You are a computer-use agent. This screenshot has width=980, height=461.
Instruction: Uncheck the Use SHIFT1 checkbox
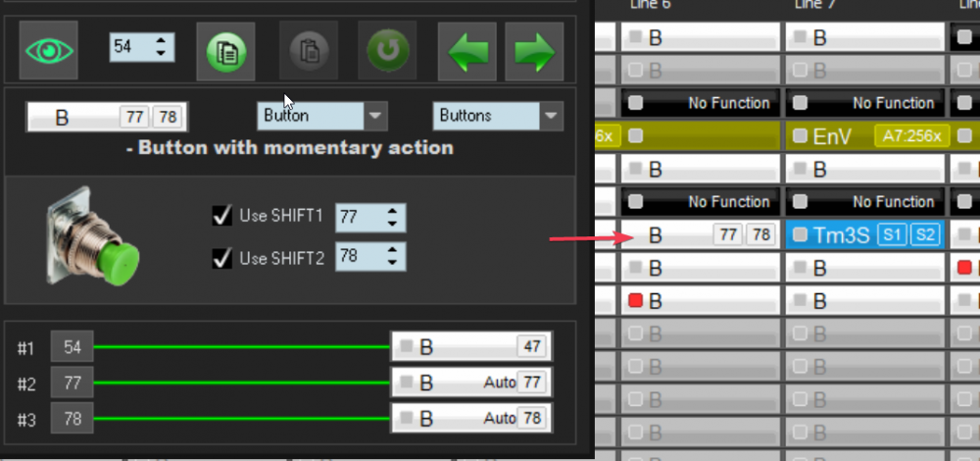coord(221,215)
